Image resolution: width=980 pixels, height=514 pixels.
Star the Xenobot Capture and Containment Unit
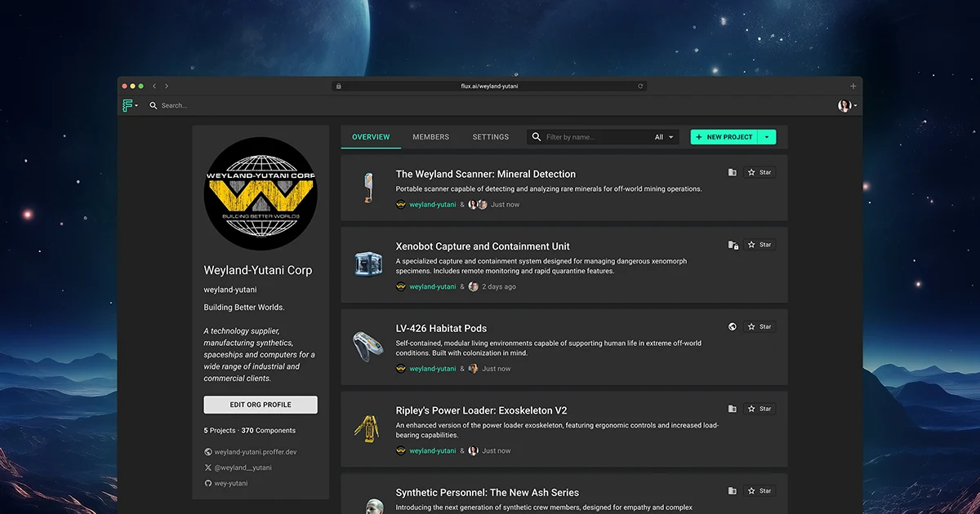tap(759, 245)
